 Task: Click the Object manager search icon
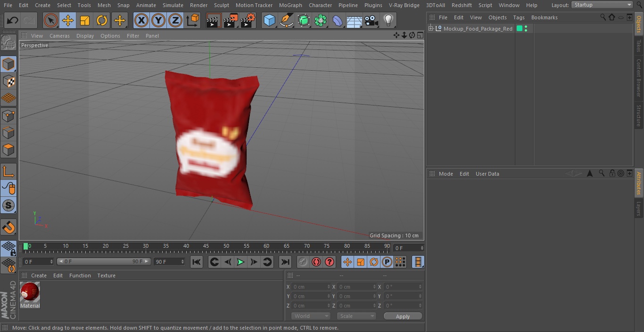tap(603, 17)
